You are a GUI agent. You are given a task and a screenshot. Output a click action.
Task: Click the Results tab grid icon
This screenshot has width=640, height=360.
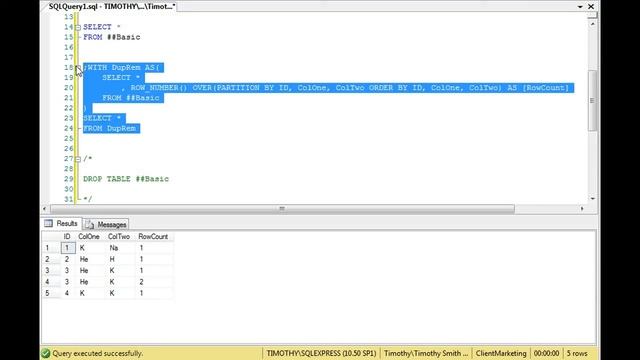click(x=49, y=223)
